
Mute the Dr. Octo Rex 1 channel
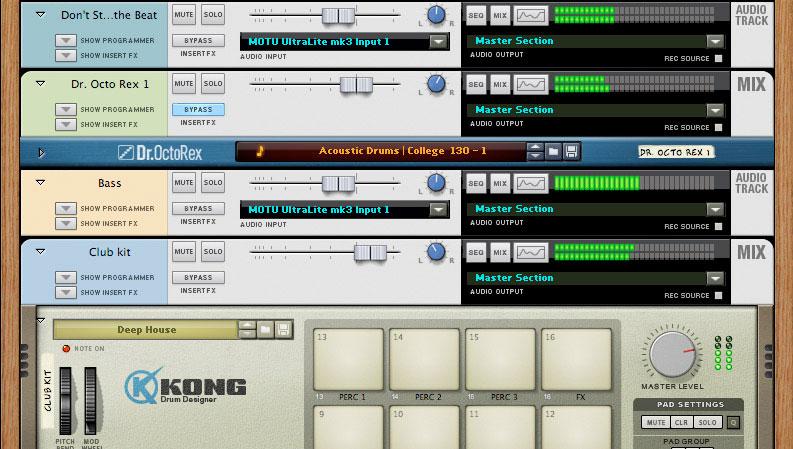184,83
